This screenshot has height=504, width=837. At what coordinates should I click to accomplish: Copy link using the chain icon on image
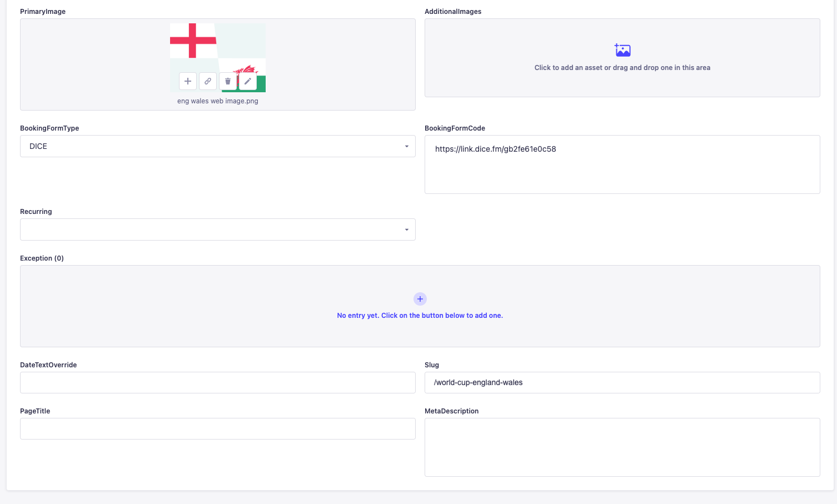208,81
